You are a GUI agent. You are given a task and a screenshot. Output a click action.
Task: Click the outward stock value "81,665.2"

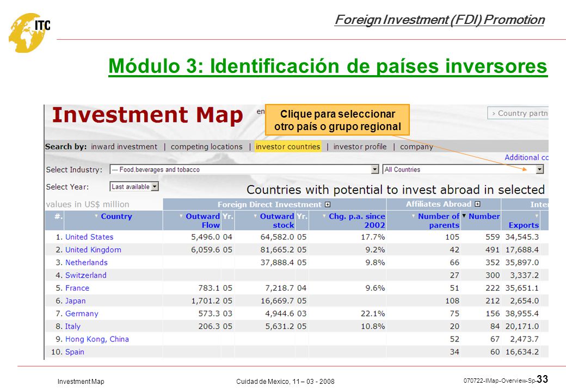277,250
